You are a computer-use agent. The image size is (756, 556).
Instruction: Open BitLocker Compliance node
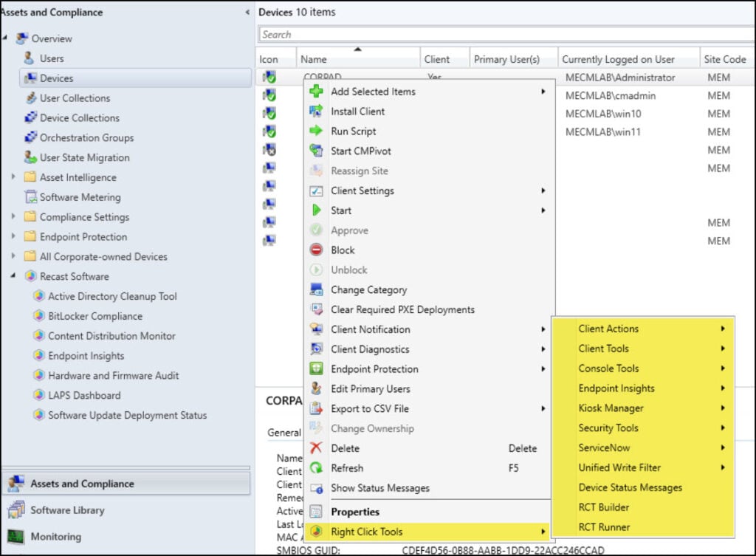(94, 316)
